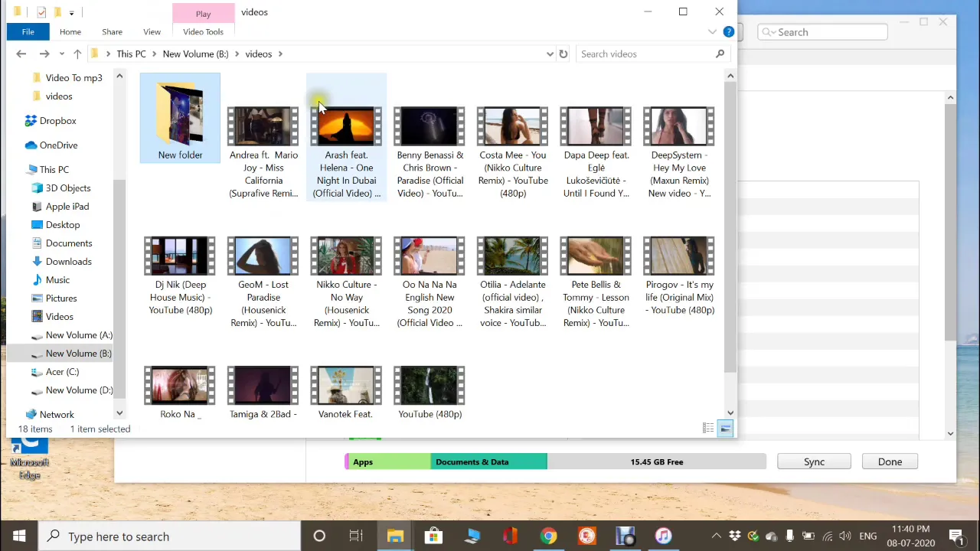
Task: Open the View ribbon tab
Action: (x=152, y=31)
